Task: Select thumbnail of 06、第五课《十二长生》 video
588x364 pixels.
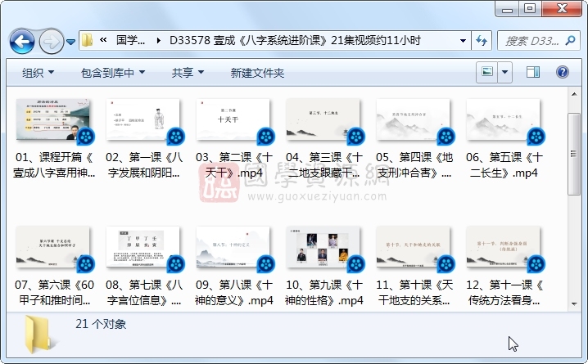Action: pos(503,119)
